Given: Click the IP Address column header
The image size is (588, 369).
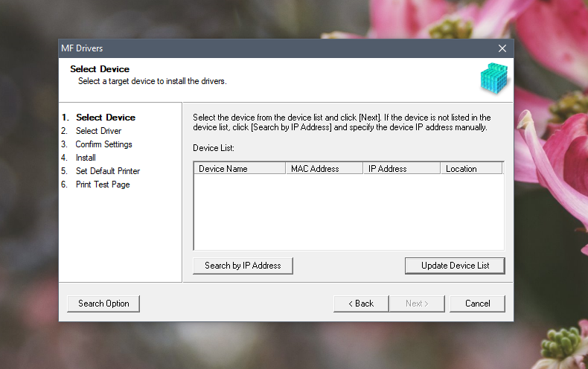Looking at the screenshot, I should 401,169.
